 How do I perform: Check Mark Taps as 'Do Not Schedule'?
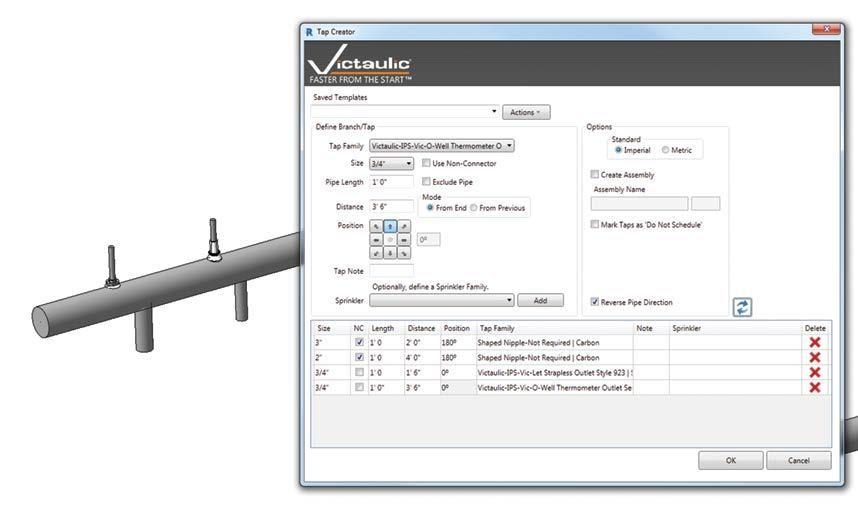594,224
